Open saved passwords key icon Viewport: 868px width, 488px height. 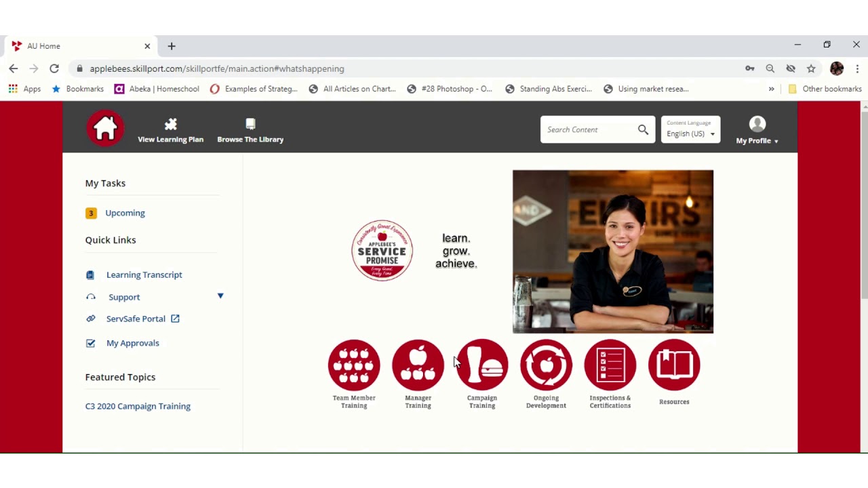tap(750, 68)
